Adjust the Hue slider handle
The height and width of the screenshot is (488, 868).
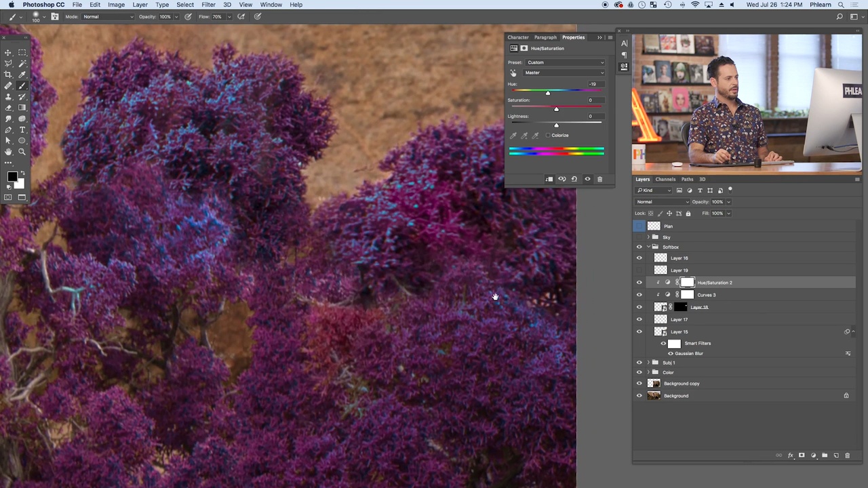548,93
